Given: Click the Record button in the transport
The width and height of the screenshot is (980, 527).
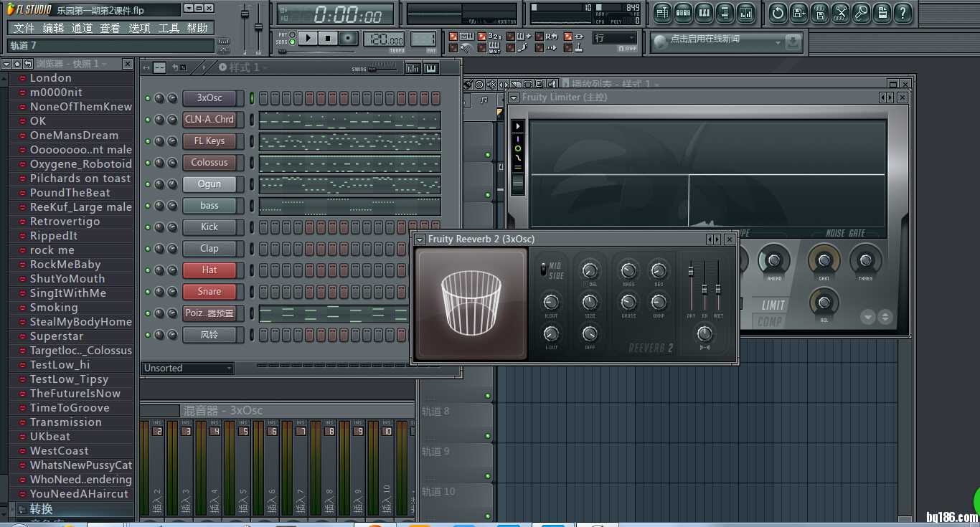Looking at the screenshot, I should [x=348, y=38].
